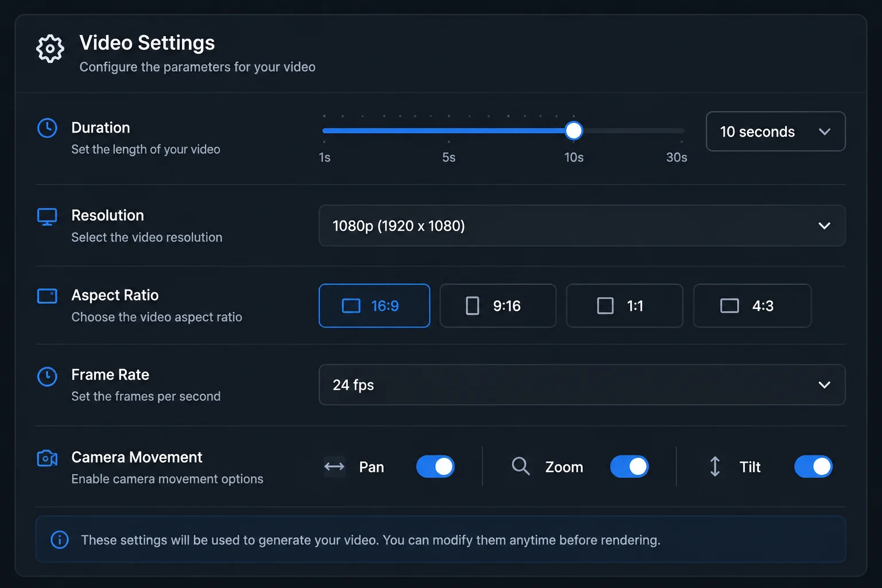Click the Tilt vertical arrows icon

pyautogui.click(x=715, y=466)
